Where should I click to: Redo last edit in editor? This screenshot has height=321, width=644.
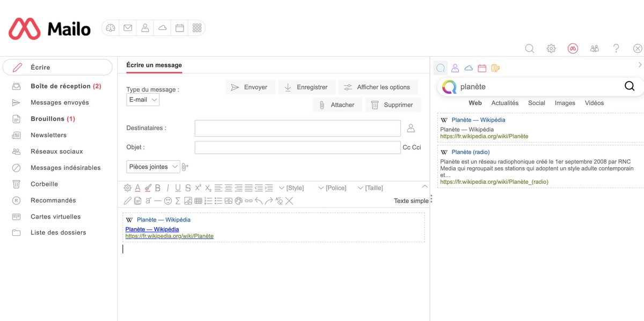click(269, 201)
